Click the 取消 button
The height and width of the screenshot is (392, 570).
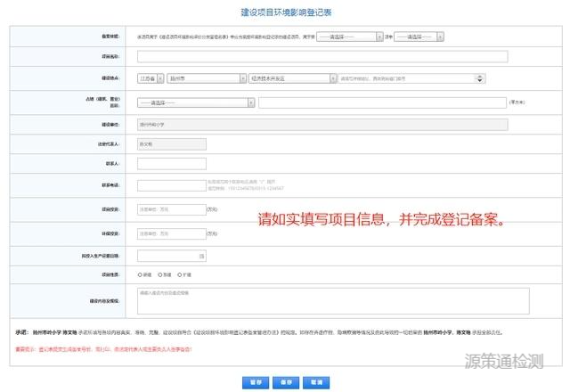click(313, 381)
